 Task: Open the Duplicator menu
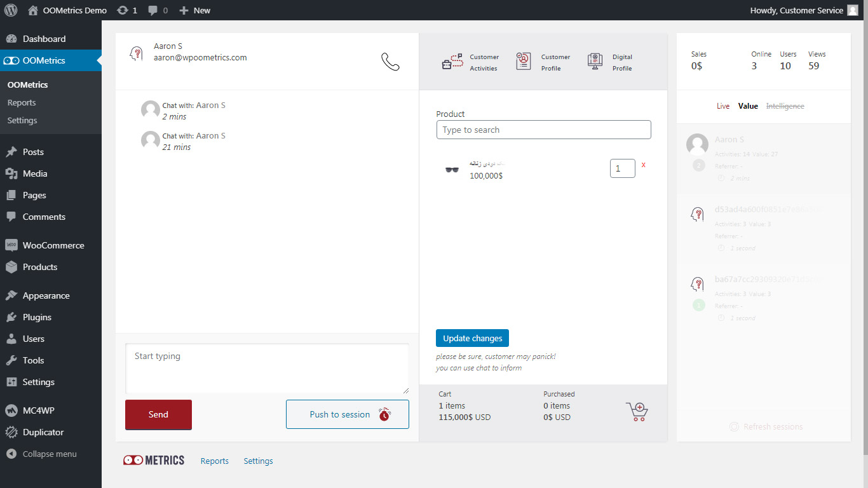51,432
